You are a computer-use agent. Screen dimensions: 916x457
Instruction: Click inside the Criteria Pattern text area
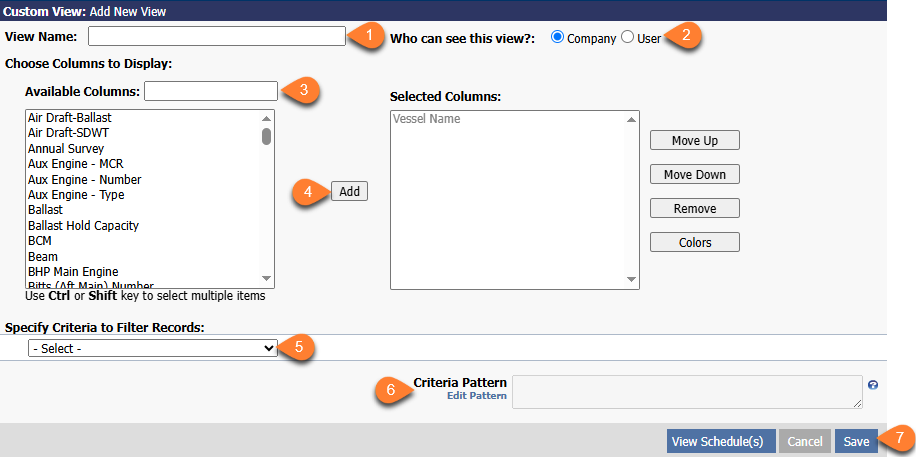(x=686, y=391)
